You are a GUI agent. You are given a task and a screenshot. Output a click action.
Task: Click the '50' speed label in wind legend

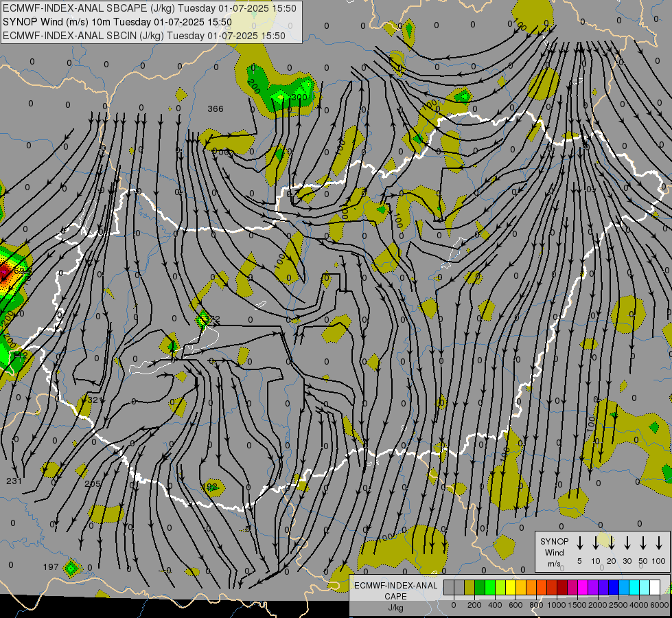coord(643,561)
